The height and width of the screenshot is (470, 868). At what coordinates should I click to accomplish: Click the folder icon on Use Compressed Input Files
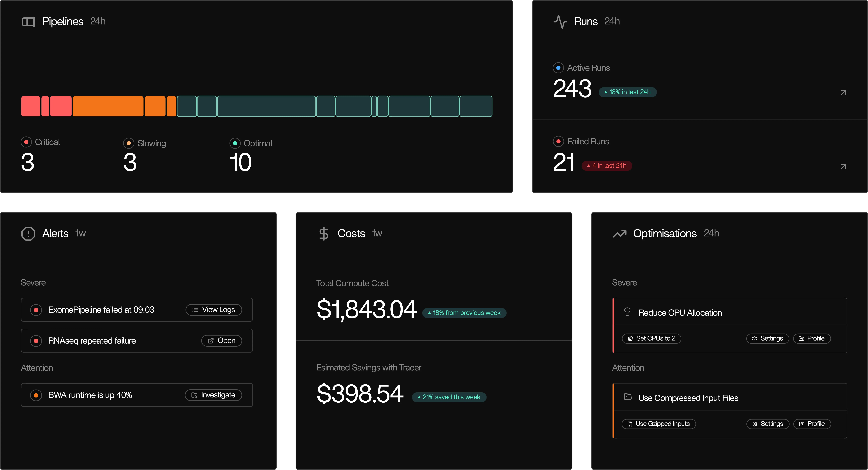pyautogui.click(x=628, y=397)
